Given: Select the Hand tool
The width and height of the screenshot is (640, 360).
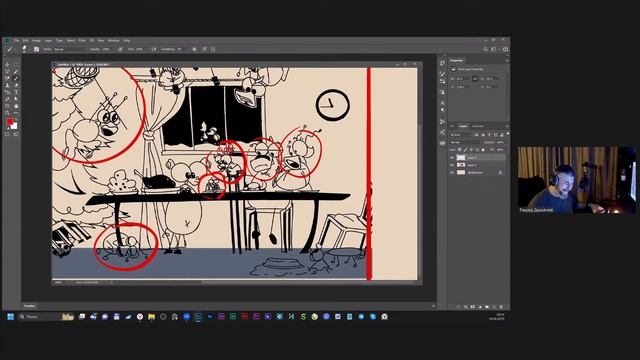Looking at the screenshot, I should 16,106.
